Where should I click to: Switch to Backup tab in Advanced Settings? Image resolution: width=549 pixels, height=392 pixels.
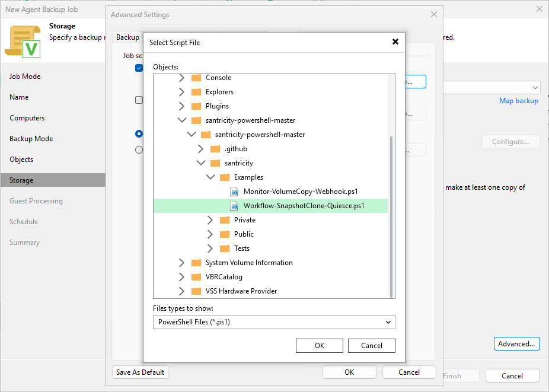[x=127, y=37]
